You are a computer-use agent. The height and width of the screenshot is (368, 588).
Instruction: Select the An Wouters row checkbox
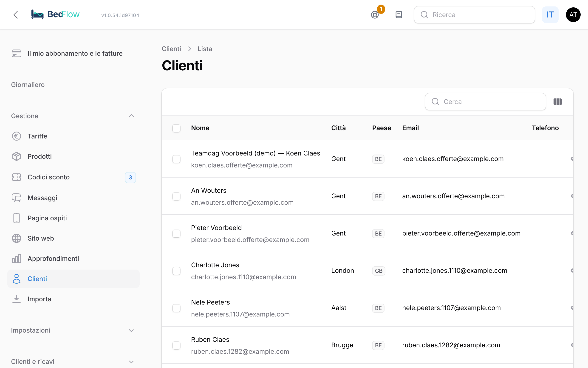pyautogui.click(x=176, y=196)
